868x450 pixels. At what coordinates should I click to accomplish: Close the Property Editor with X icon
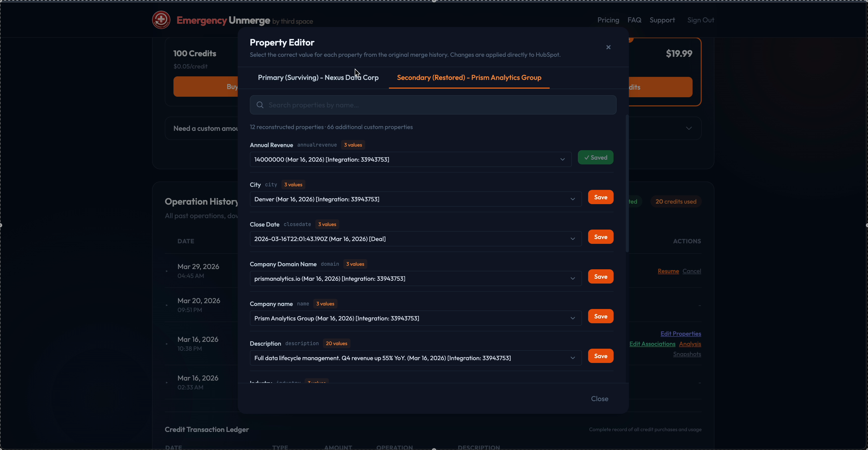pyautogui.click(x=608, y=47)
